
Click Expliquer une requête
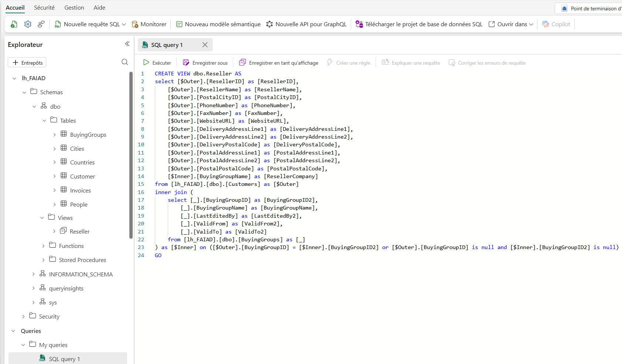411,63
